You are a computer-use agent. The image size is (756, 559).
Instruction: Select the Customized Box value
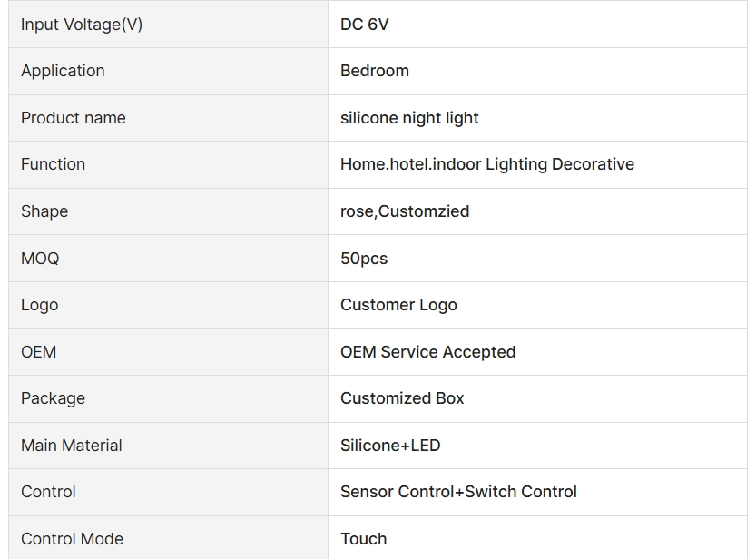(x=402, y=398)
